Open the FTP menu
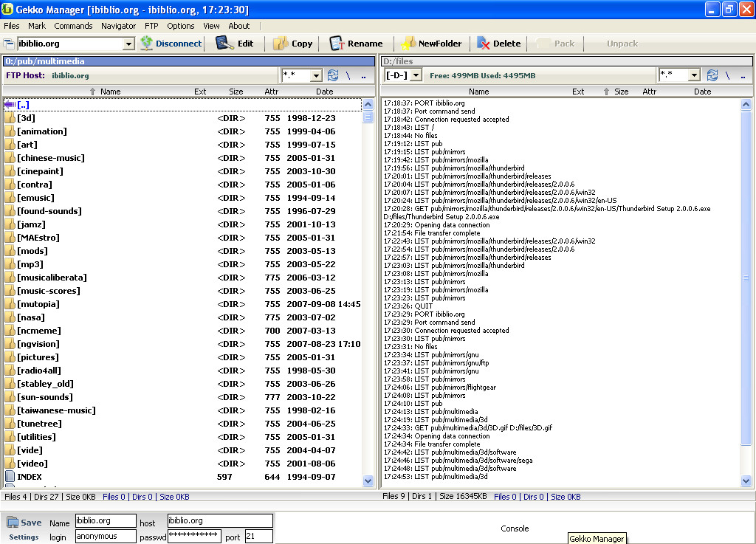 coord(151,26)
